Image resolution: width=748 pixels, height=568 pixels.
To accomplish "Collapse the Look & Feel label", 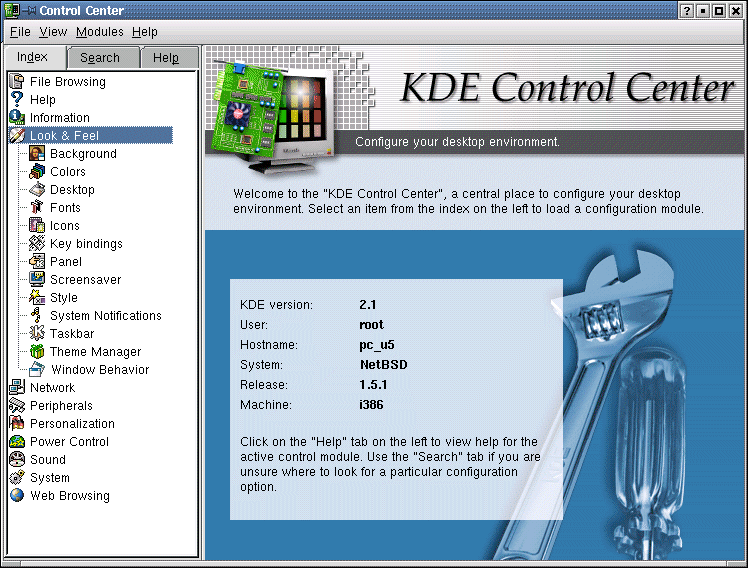I will point(64,135).
